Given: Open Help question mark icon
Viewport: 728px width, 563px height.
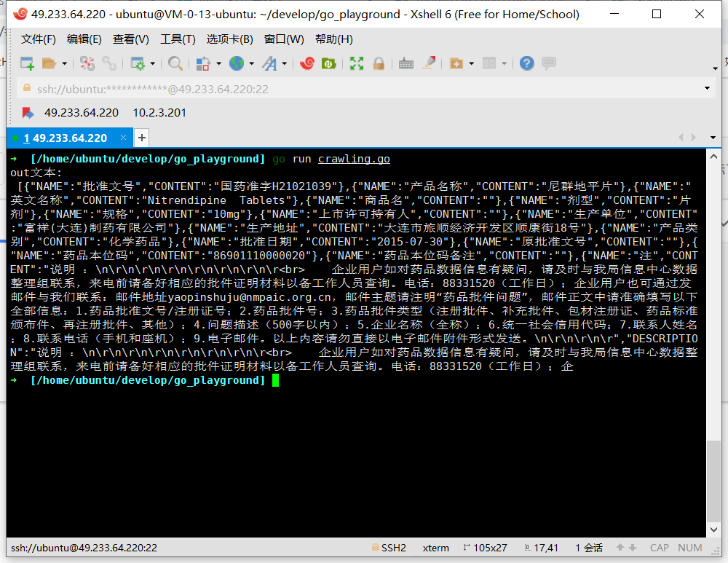Looking at the screenshot, I should 527,63.
